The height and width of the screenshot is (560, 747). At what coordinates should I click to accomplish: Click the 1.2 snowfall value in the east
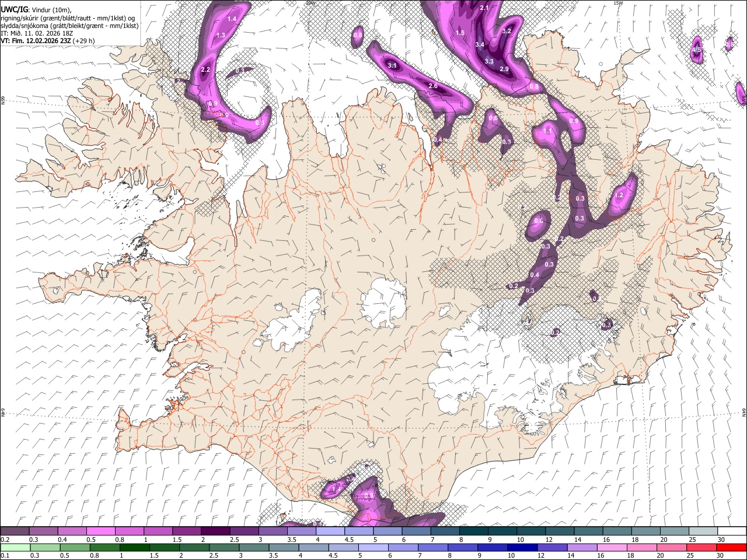coord(619,195)
